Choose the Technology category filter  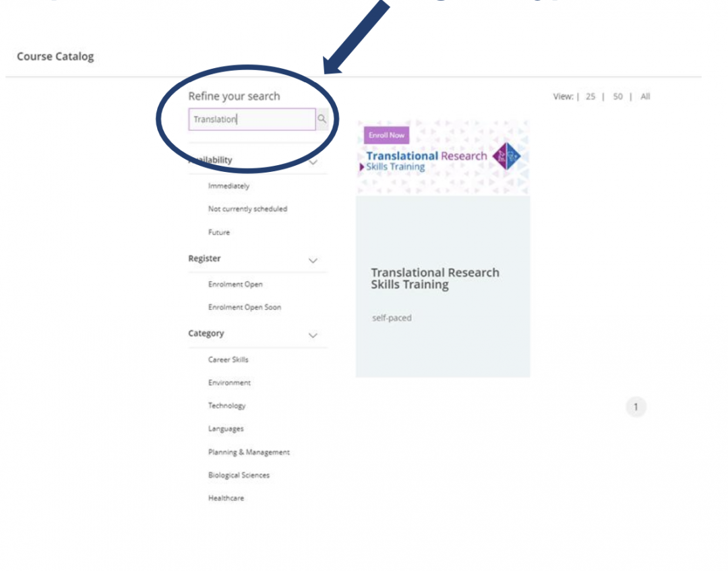(x=226, y=406)
